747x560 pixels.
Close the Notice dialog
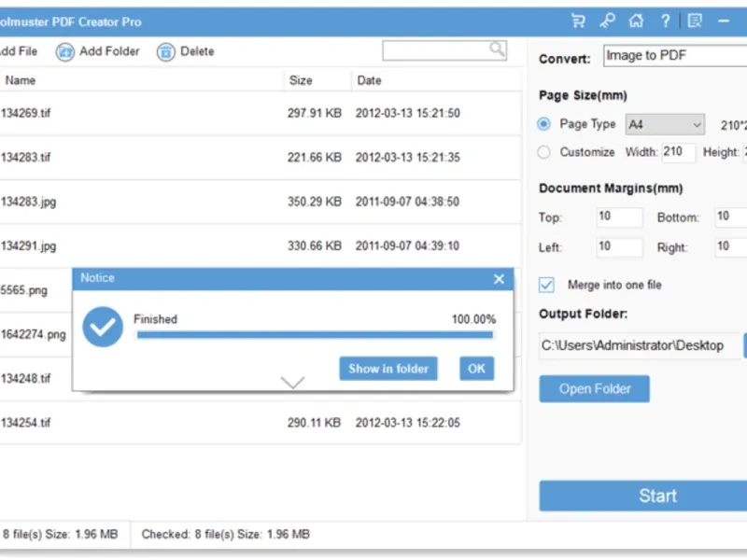coord(499,279)
